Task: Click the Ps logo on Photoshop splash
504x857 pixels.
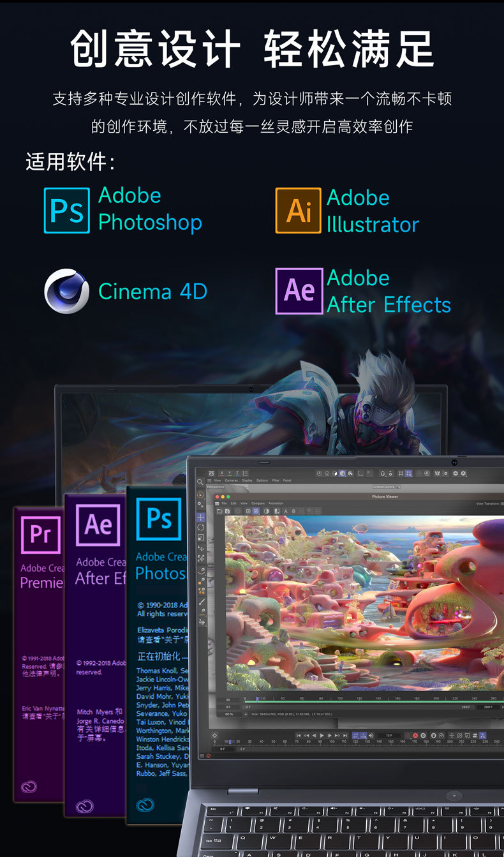Action: pos(158,519)
